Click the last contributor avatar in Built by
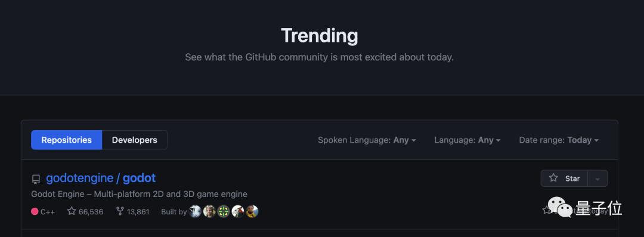644x237 pixels. (252, 211)
